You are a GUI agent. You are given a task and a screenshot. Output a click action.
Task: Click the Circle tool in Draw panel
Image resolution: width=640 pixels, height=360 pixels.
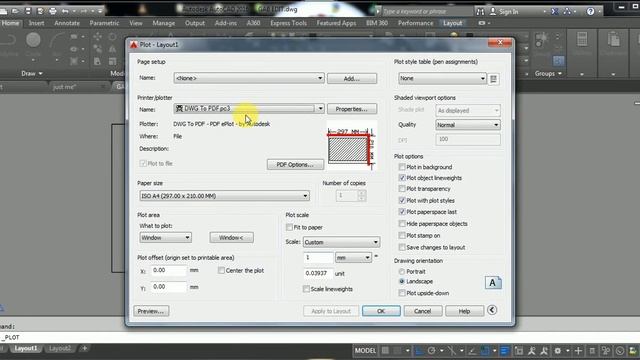pos(33,40)
